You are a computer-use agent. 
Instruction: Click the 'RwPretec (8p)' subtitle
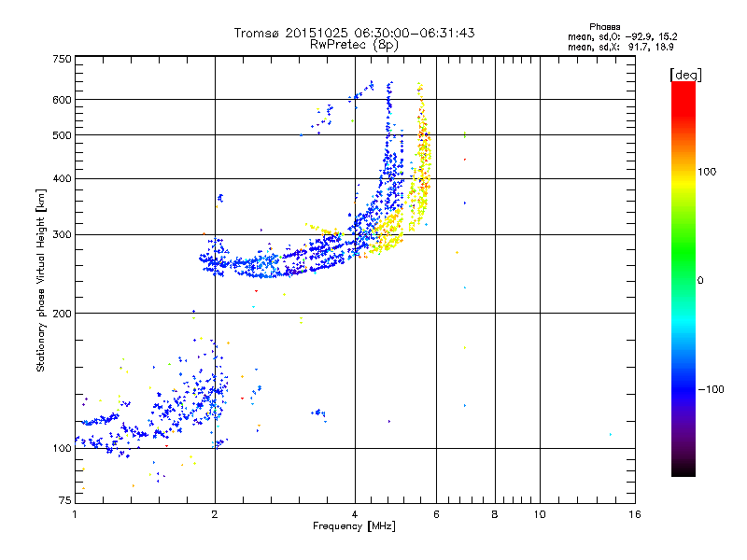click(354, 45)
